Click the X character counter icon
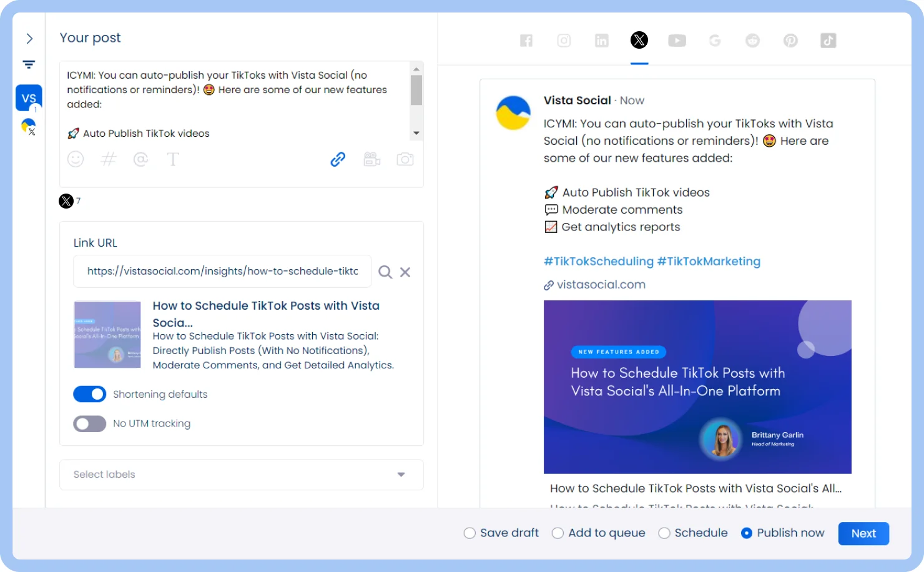 point(66,201)
